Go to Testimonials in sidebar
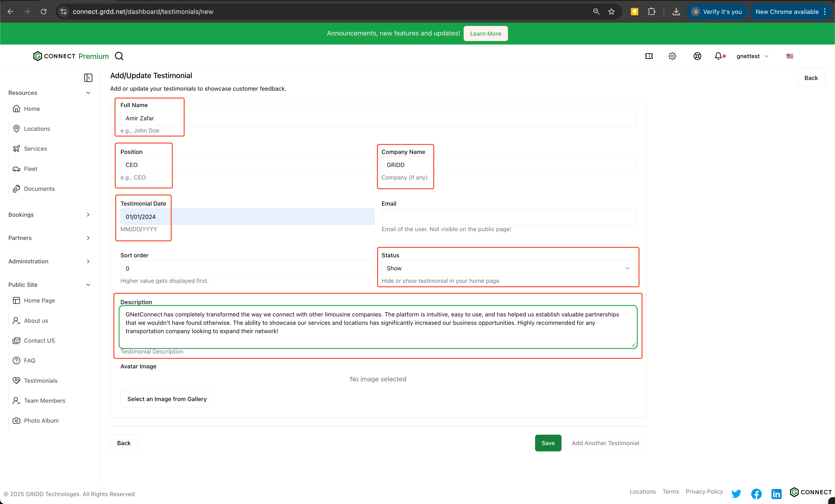 [41, 380]
